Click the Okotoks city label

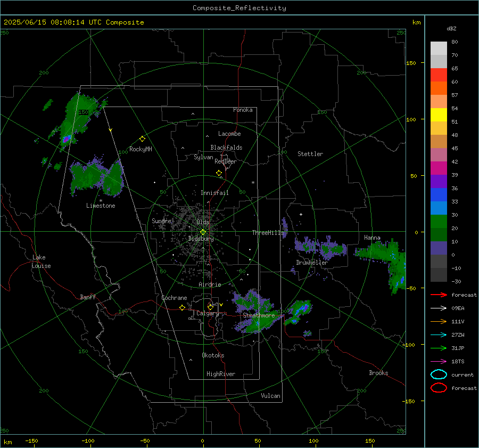coord(213,355)
